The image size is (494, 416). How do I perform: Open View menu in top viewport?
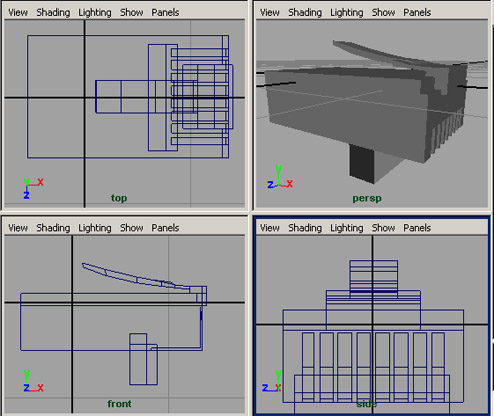click(x=18, y=13)
